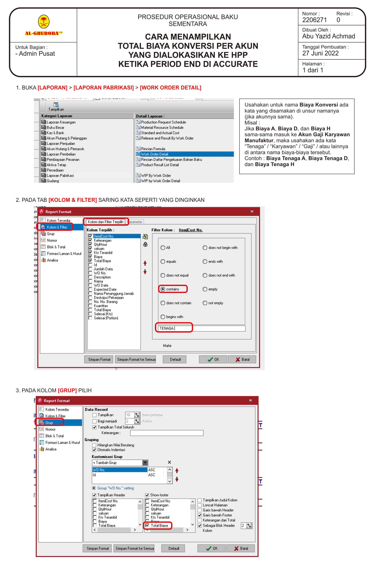
Task: Click the Mahir link below the filter box
Action: [x=167, y=345]
